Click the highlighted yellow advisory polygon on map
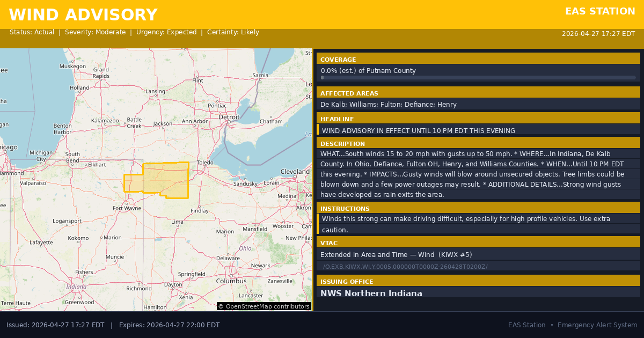 click(165, 180)
